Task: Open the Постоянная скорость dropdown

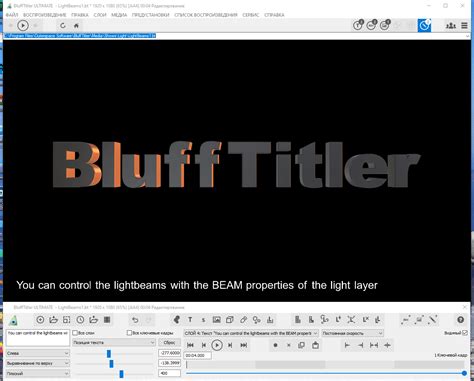Action: [x=353, y=333]
